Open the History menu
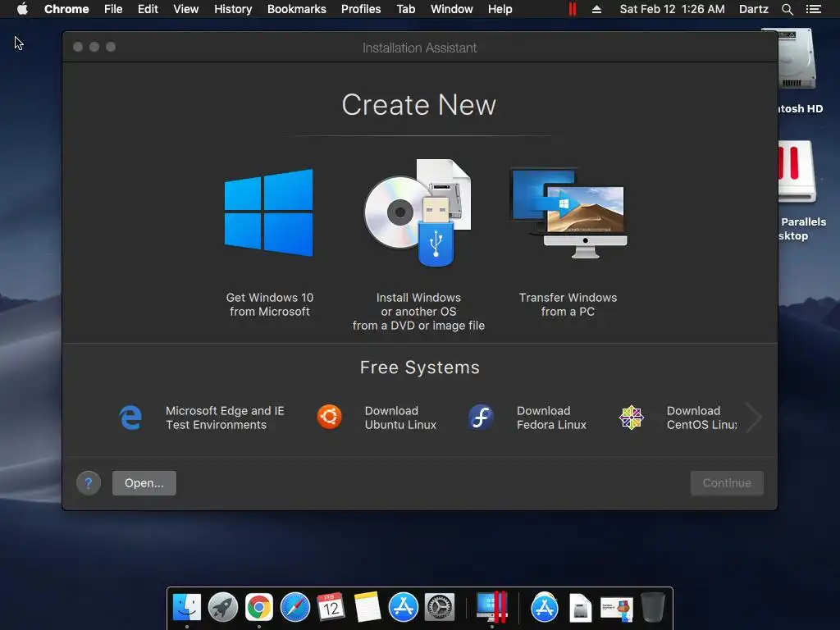This screenshot has height=630, width=840. pos(233,9)
